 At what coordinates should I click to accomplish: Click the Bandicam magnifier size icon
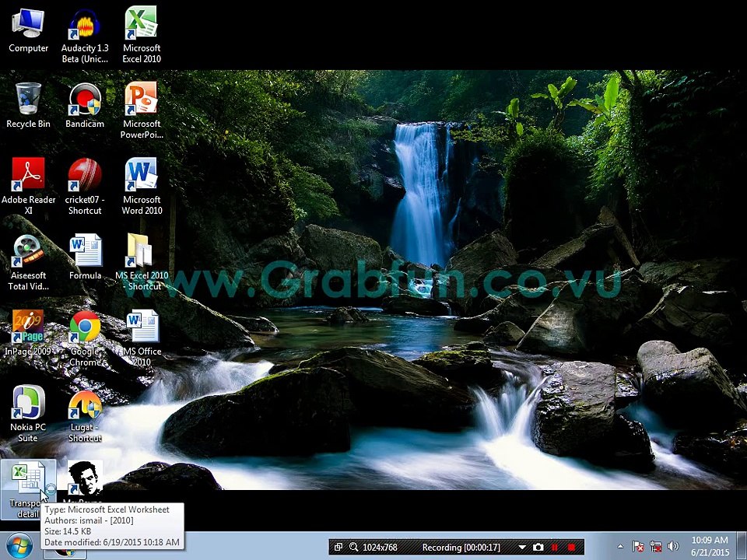(353, 547)
